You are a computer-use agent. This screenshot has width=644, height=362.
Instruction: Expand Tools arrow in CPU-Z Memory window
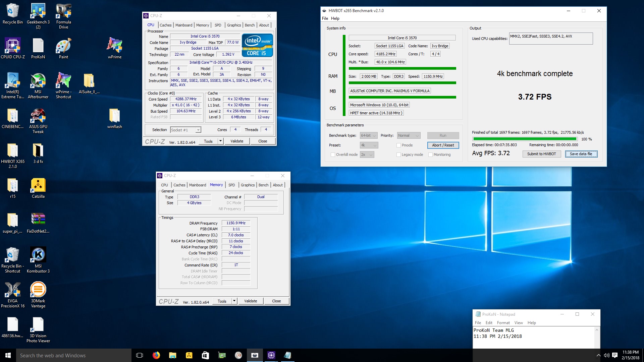(x=234, y=301)
